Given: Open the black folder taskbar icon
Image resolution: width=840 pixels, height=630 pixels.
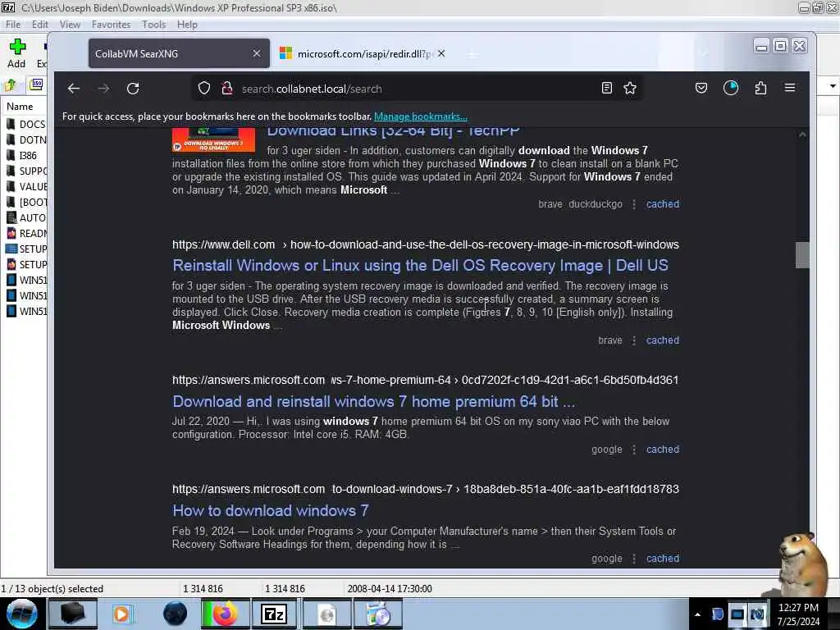Looking at the screenshot, I should (x=73, y=614).
